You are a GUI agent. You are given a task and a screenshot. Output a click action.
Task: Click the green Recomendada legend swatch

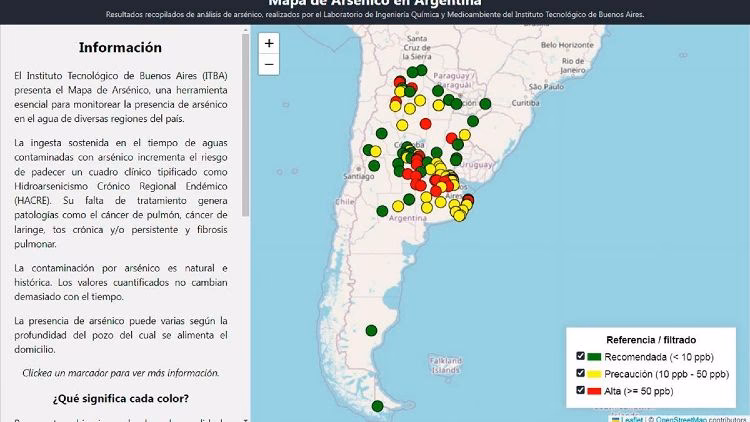[594, 357]
